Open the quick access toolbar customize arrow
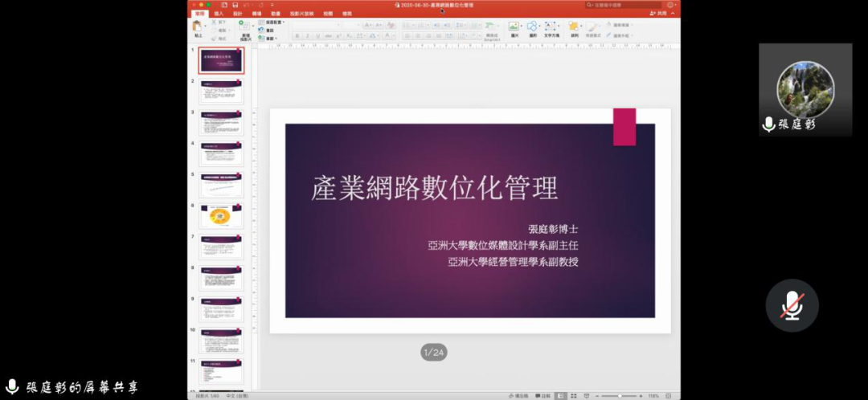The image size is (868, 400). tap(272, 5)
